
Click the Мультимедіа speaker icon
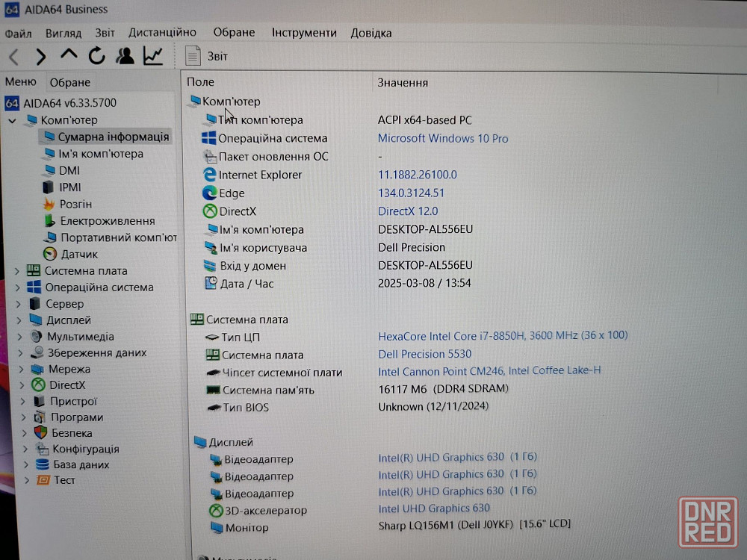(x=36, y=337)
